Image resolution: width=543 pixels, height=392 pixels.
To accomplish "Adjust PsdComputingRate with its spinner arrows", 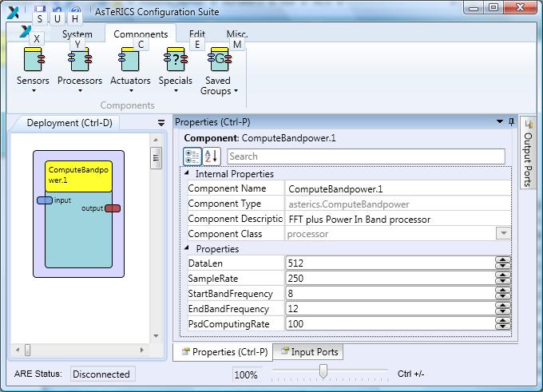I will click(503, 324).
